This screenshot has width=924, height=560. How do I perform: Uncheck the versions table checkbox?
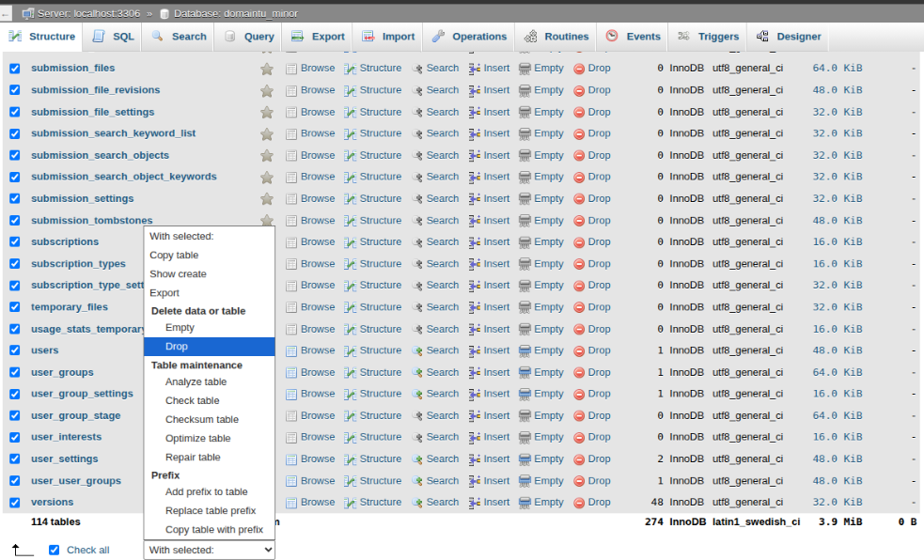tap(15, 503)
